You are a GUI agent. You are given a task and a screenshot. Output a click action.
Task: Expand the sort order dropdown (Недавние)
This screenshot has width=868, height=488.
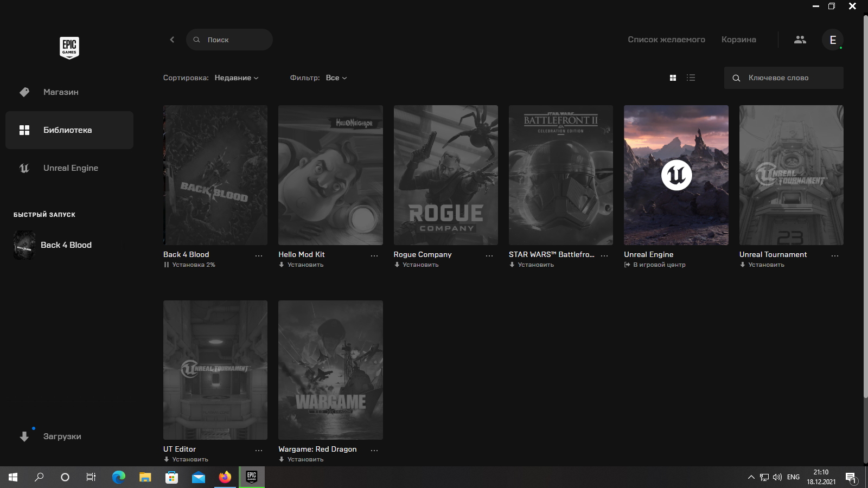pos(237,78)
